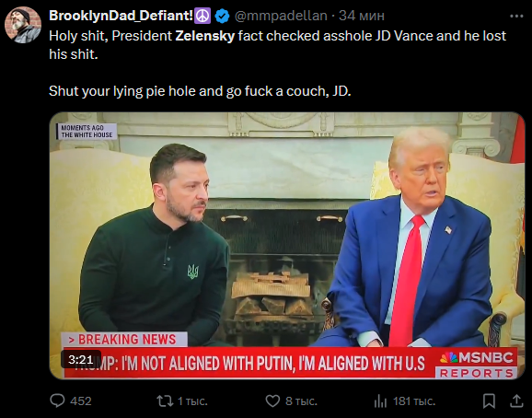Click the peace symbol emoji in name

pos(202,16)
